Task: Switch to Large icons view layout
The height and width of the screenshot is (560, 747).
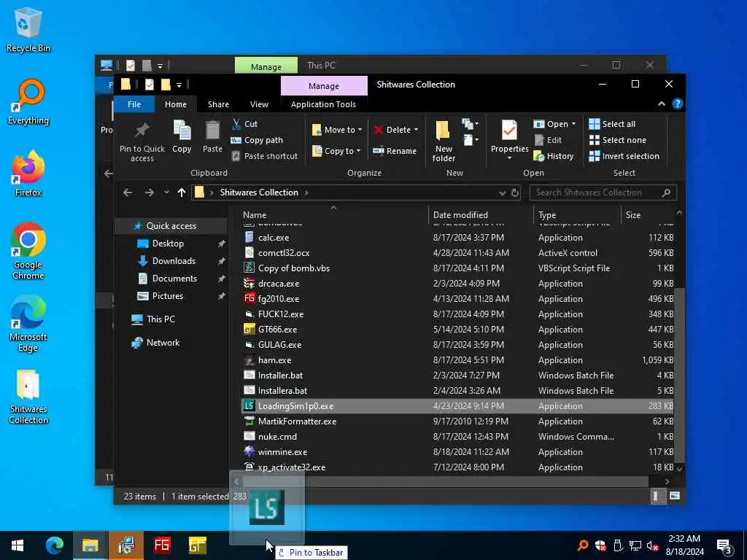Action: [675, 496]
